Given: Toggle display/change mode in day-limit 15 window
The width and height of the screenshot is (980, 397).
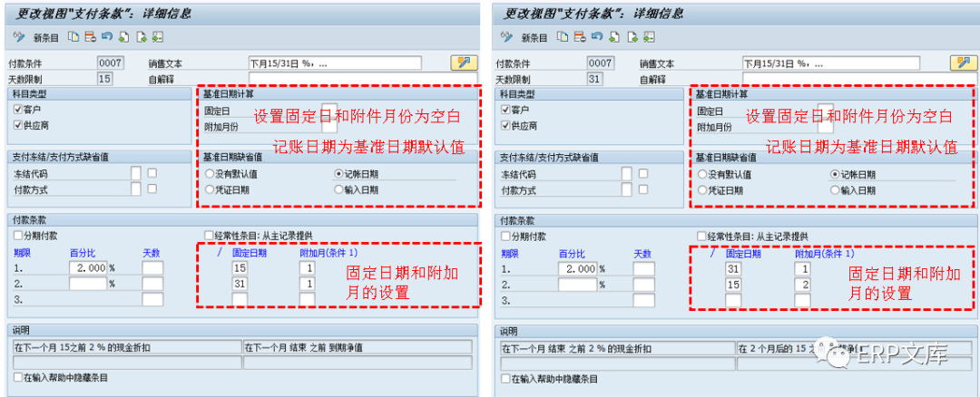Looking at the screenshot, I should coord(19,37).
